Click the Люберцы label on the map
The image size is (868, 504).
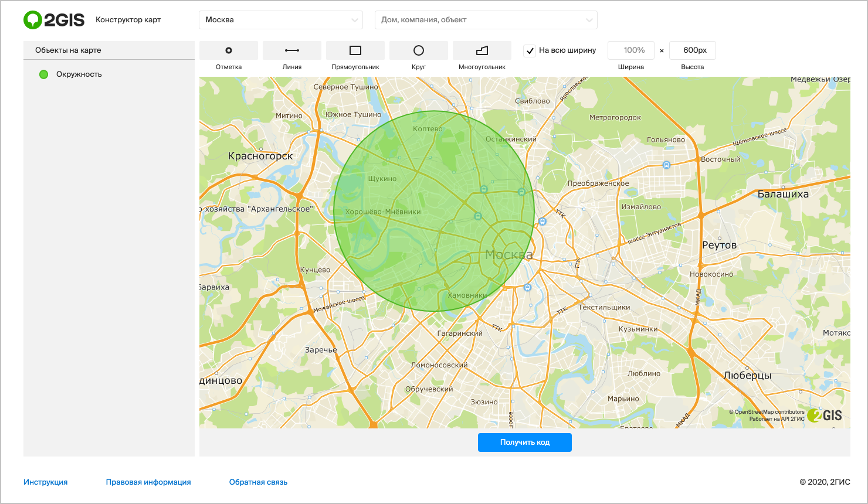[x=748, y=375]
